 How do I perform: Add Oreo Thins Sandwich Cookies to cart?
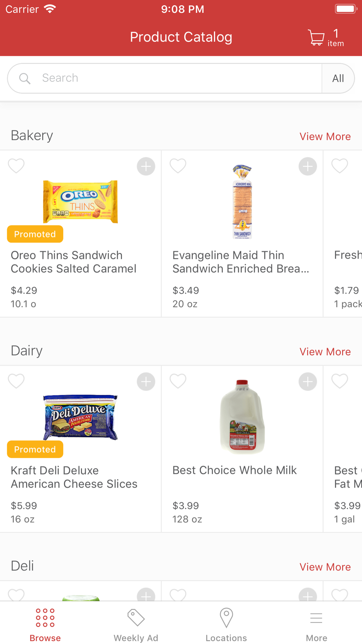pyautogui.click(x=146, y=166)
